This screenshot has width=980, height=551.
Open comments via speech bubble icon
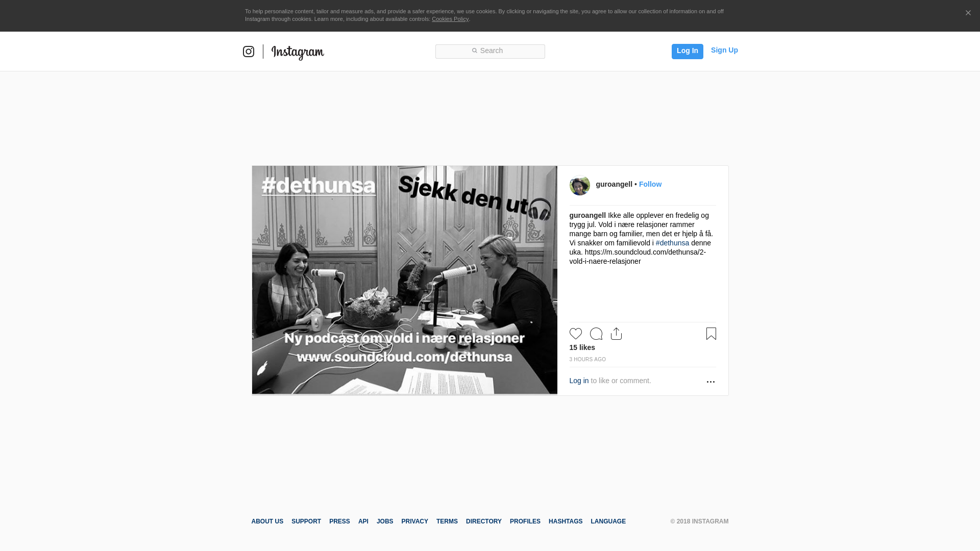pos(596,334)
